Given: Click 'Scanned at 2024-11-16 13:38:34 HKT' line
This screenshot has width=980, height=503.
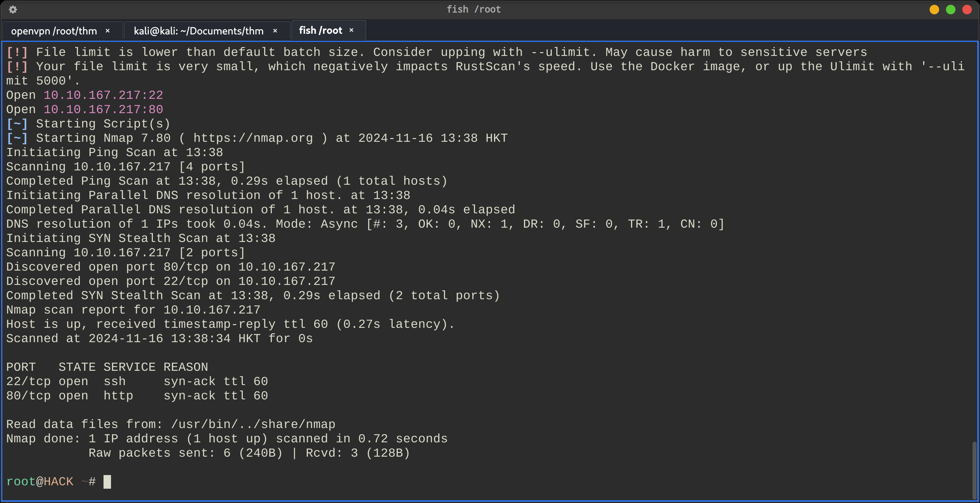Looking at the screenshot, I should click(x=159, y=339).
